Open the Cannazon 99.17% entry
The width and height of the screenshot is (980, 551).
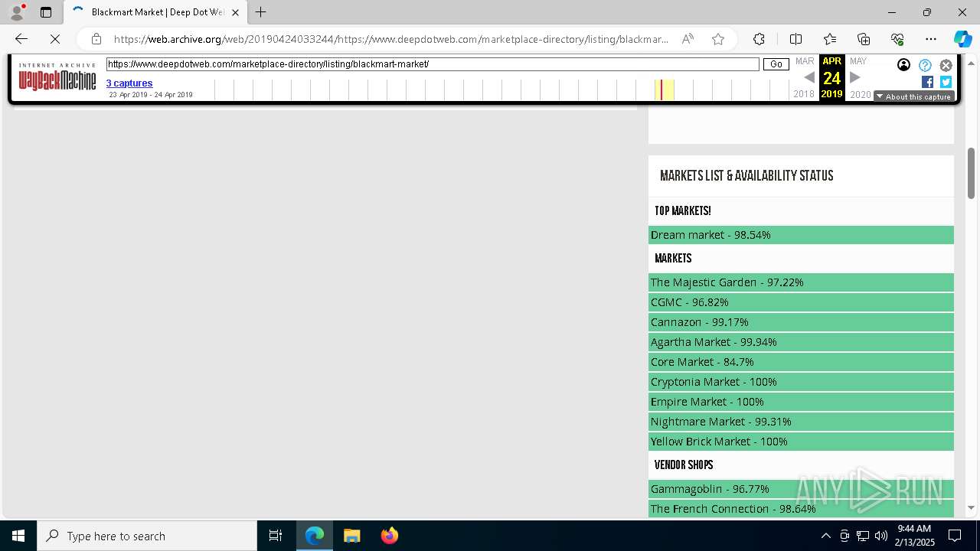pyautogui.click(x=801, y=322)
